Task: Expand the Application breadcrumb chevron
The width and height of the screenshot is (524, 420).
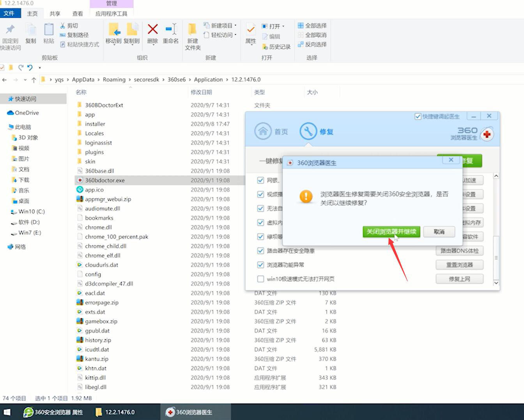Action: click(x=227, y=80)
